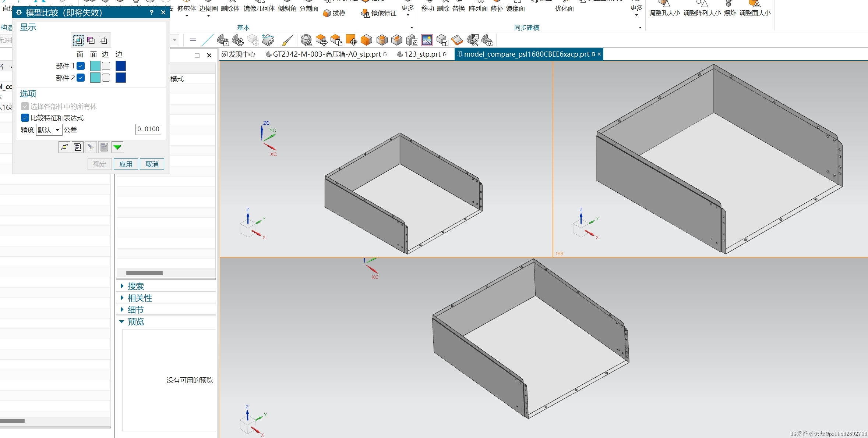Viewport: 868px width, 438px height.
Task: Switch to the 发现中心 tab
Action: pyautogui.click(x=239, y=54)
